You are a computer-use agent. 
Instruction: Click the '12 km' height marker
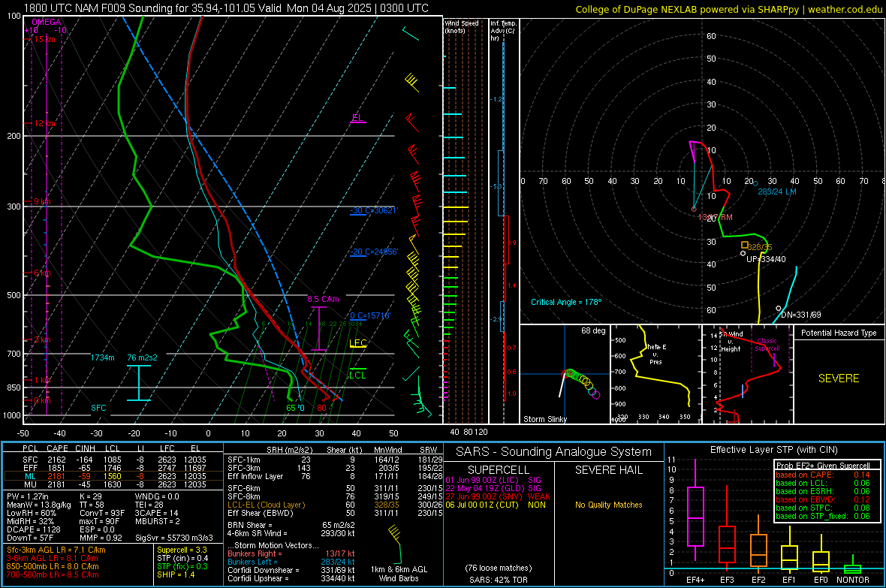click(44, 123)
